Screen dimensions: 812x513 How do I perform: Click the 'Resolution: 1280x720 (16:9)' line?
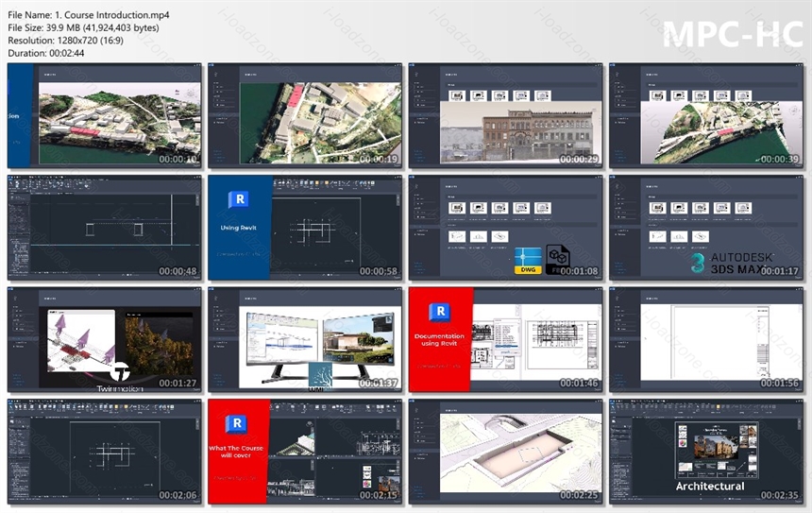(66, 41)
